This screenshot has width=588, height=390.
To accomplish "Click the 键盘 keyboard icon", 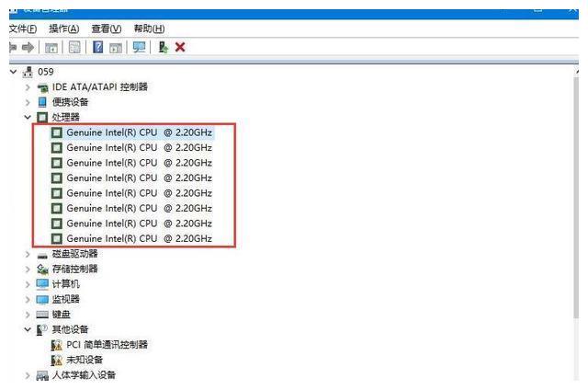I will (42, 315).
